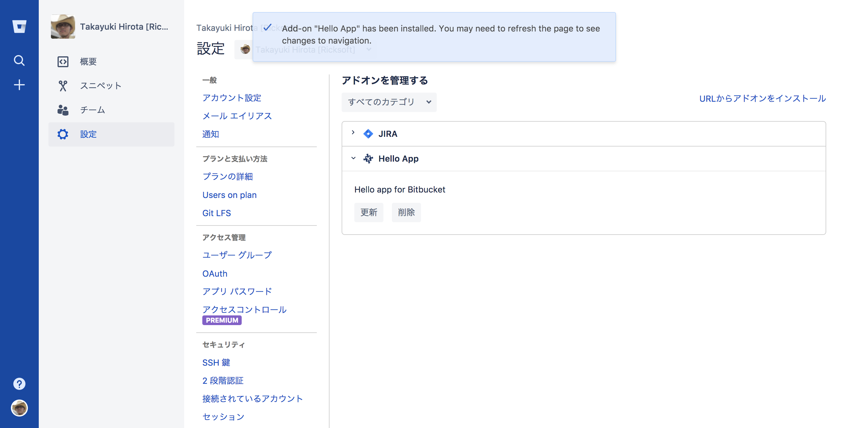Open the すべてのカテゴリ category dropdown

pyautogui.click(x=389, y=102)
